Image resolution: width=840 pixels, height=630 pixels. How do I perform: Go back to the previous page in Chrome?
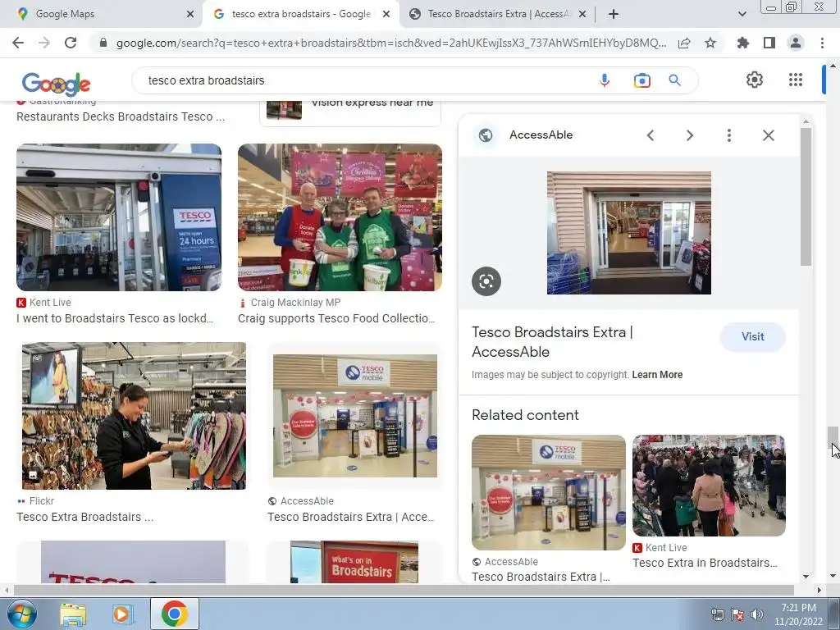[x=18, y=43]
